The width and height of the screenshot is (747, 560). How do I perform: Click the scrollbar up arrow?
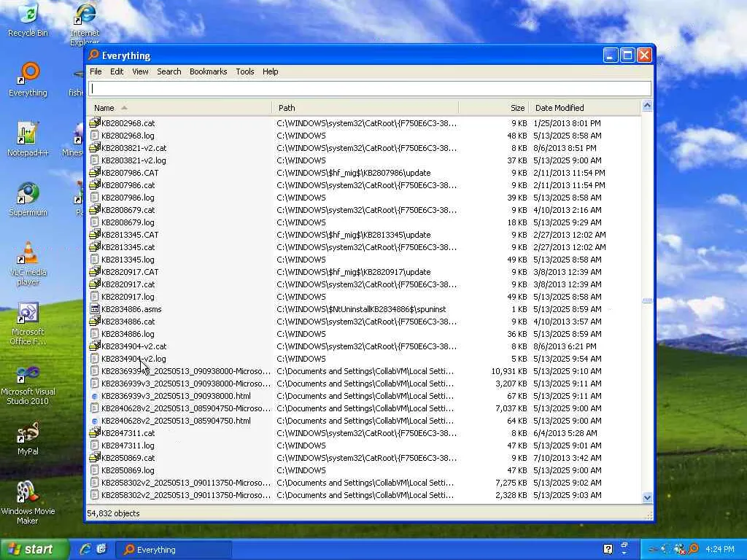pyautogui.click(x=647, y=106)
